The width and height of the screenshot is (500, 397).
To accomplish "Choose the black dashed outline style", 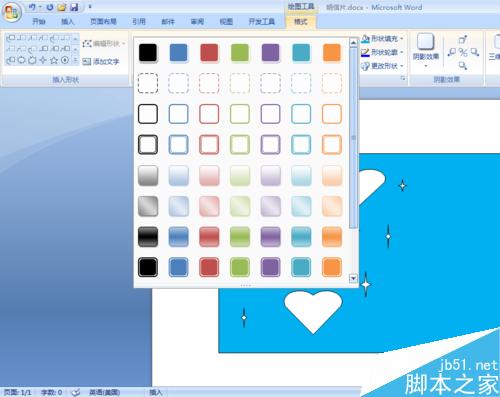I will pos(148,83).
